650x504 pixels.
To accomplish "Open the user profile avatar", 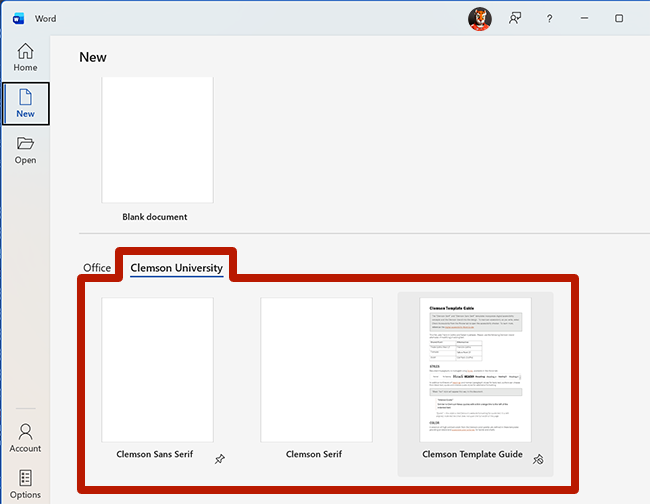I will (480, 19).
